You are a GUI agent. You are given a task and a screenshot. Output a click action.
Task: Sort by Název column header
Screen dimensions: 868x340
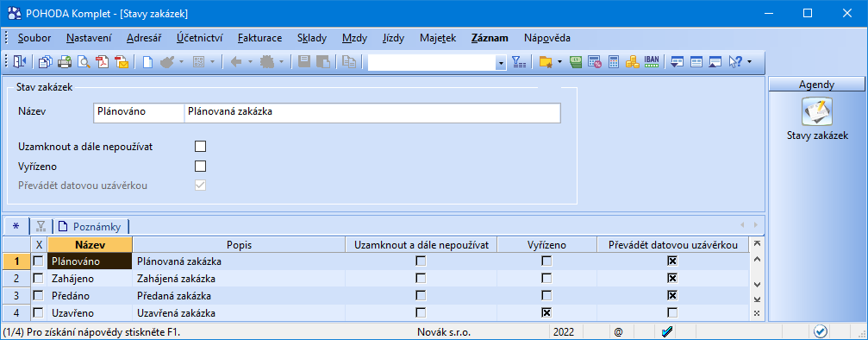pos(91,244)
